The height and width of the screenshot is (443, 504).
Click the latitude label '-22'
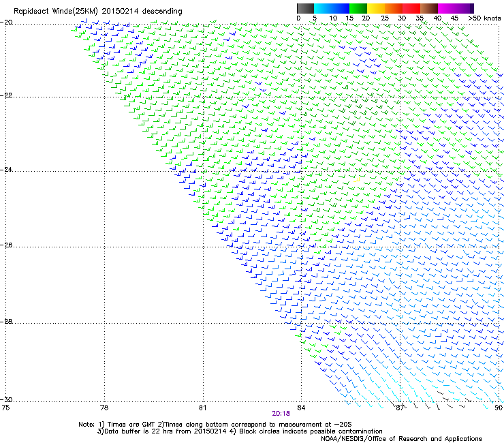coord(6,95)
